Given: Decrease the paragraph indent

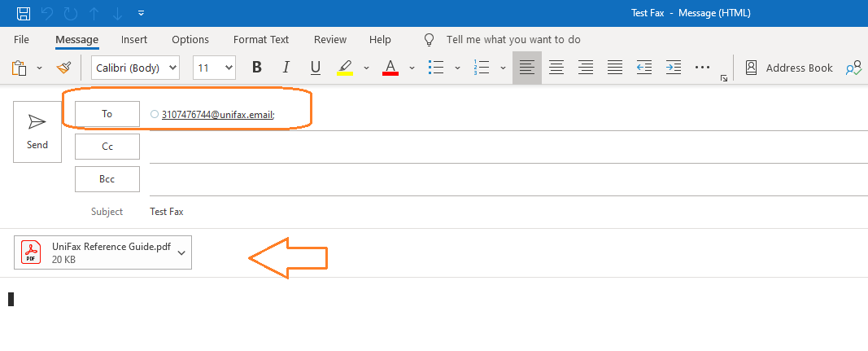Looking at the screenshot, I should [643, 68].
